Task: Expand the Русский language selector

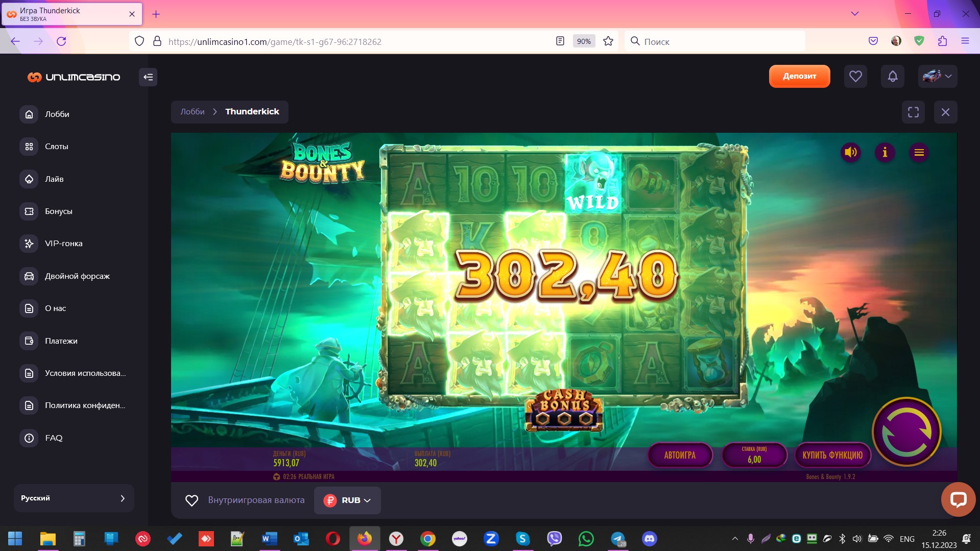Action: point(74,498)
